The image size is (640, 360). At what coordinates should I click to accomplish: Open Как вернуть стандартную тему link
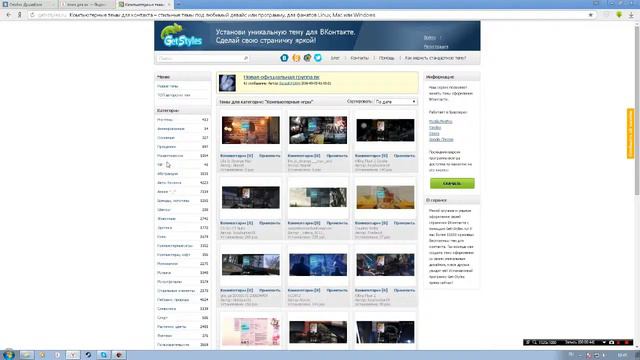click(435, 58)
